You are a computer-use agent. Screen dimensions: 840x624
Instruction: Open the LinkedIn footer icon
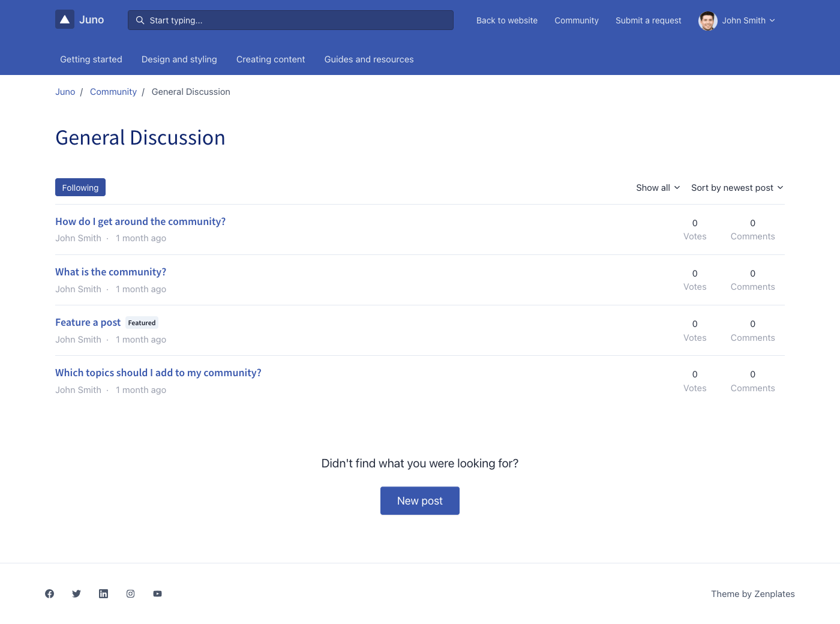104,594
